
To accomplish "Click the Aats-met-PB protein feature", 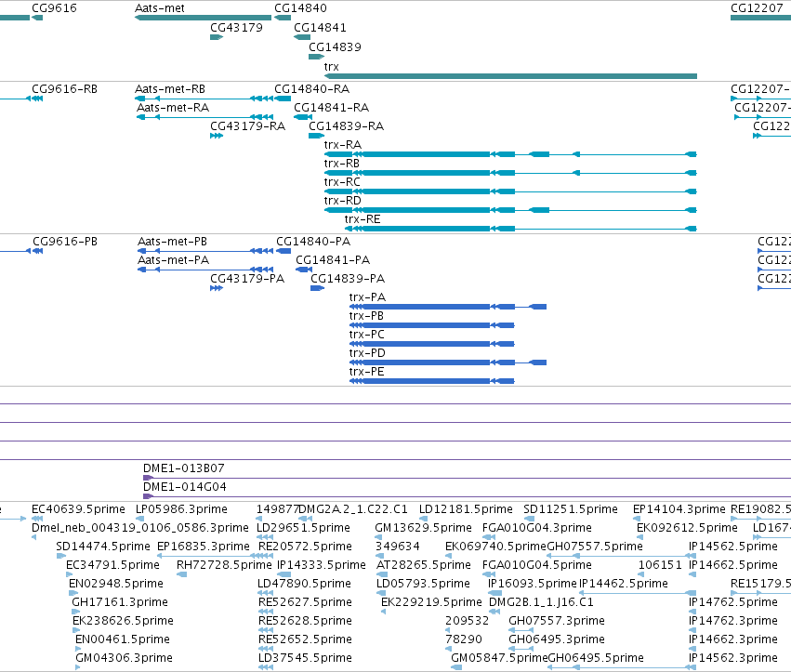I will click(x=205, y=251).
